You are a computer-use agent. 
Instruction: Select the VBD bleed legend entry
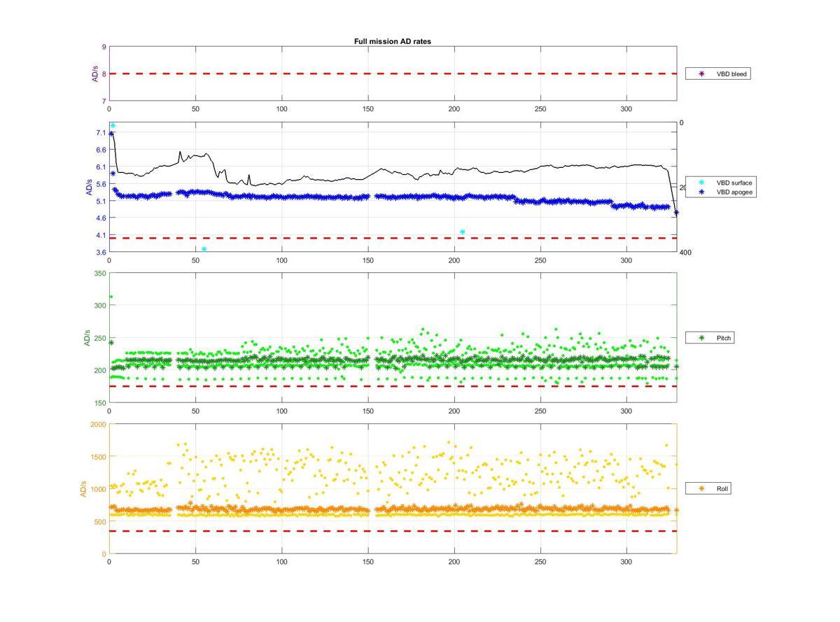[719, 73]
